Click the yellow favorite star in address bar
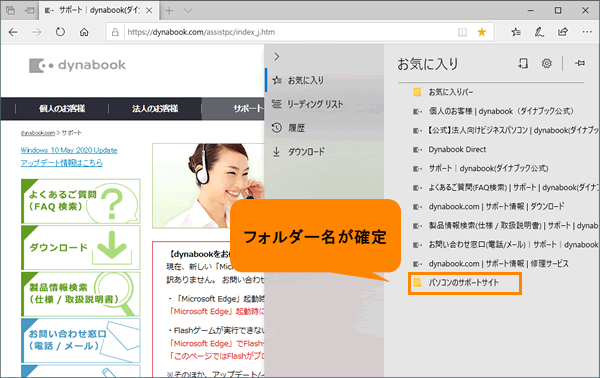This screenshot has height=378, width=600. (x=482, y=32)
